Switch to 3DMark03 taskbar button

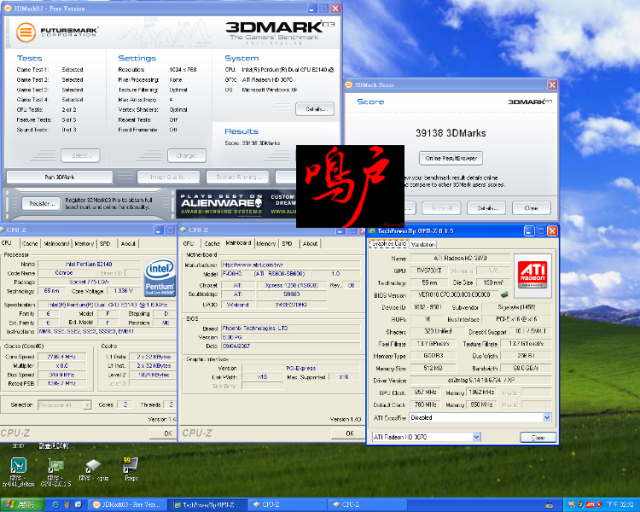[126, 505]
